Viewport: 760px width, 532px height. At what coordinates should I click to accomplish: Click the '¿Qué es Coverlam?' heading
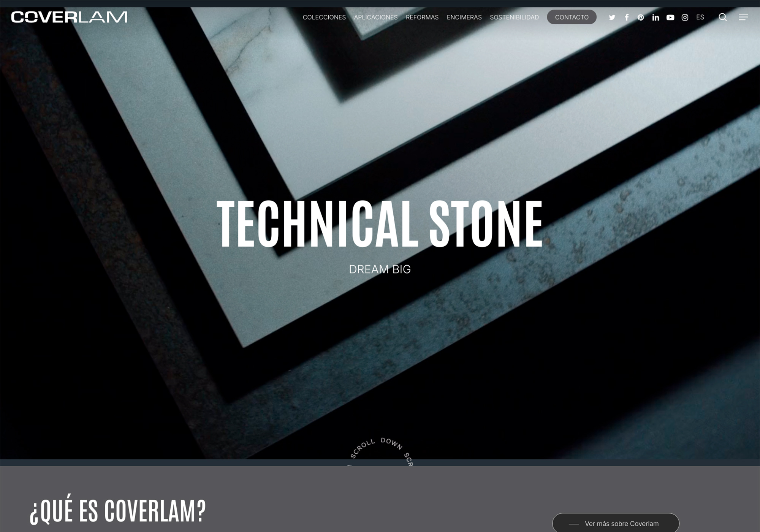tap(118, 510)
